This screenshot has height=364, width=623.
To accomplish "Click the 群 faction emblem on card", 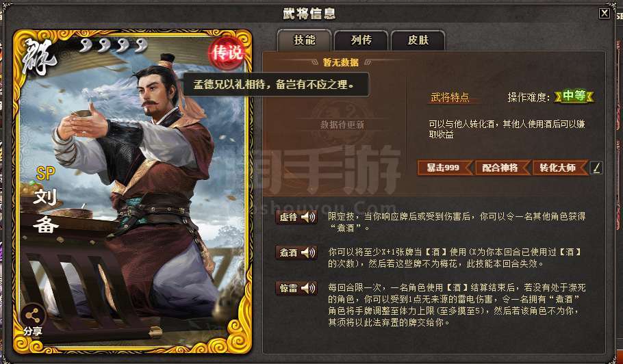I will tap(39, 58).
